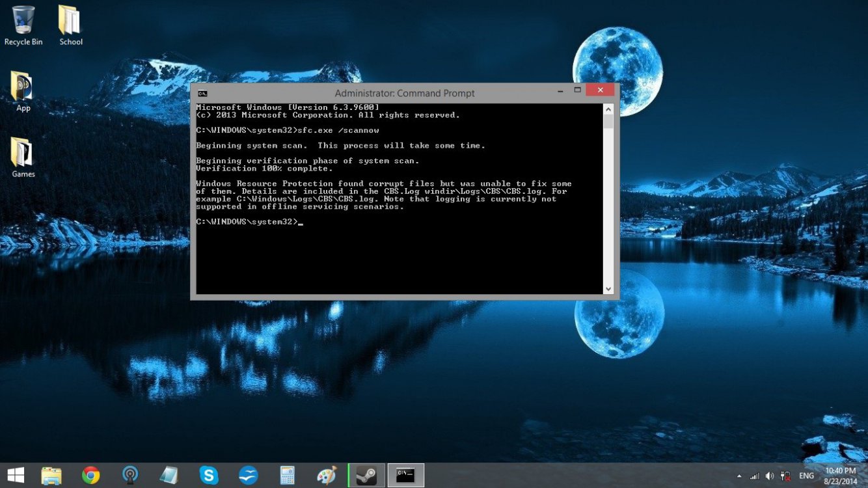Viewport: 868px width, 488px height.
Task: Click the Command Prompt scrollbar thumb
Action: point(608,122)
